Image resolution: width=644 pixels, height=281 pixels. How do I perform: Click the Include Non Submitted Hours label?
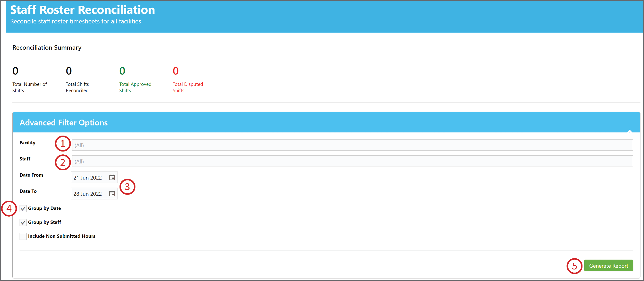(62, 236)
